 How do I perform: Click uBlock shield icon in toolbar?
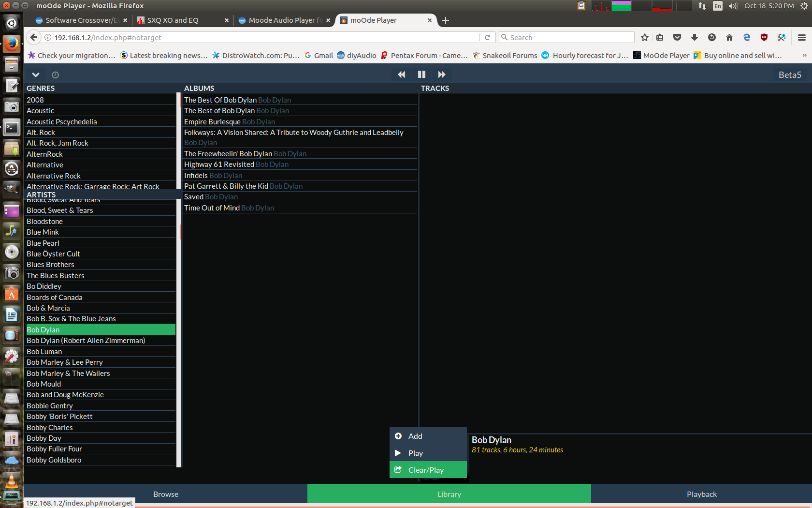[764, 37]
